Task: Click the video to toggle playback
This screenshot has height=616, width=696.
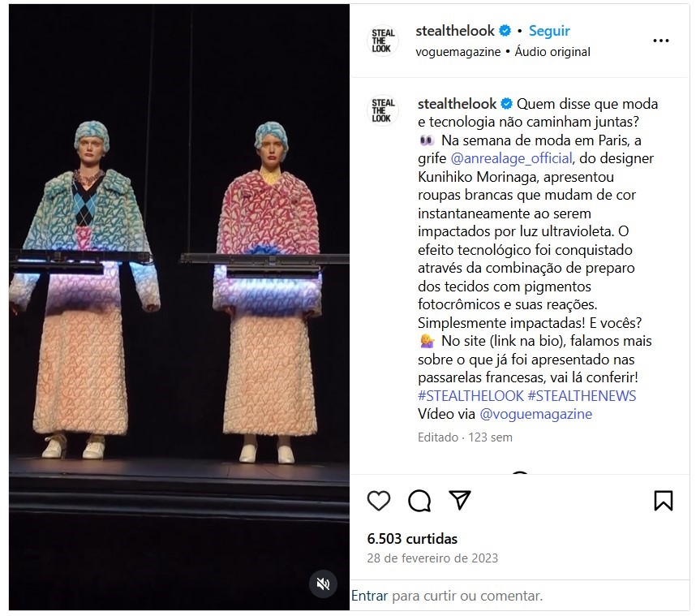Action: click(x=179, y=307)
